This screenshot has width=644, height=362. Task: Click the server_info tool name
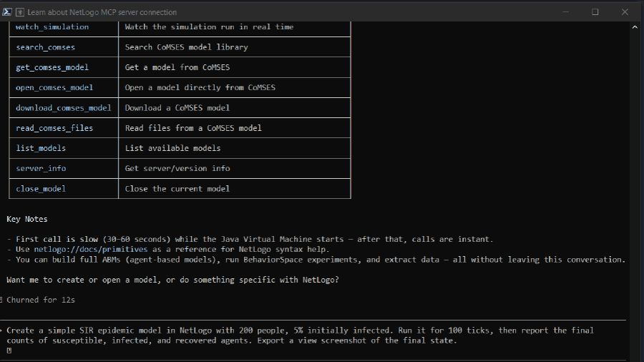tap(41, 168)
